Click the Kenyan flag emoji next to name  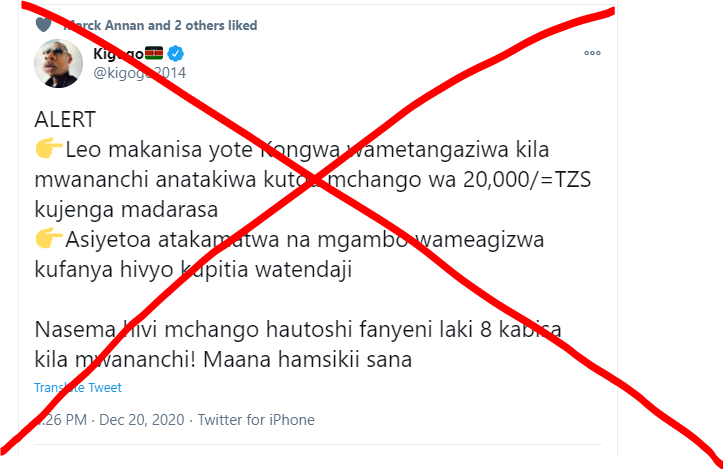pyautogui.click(x=154, y=53)
